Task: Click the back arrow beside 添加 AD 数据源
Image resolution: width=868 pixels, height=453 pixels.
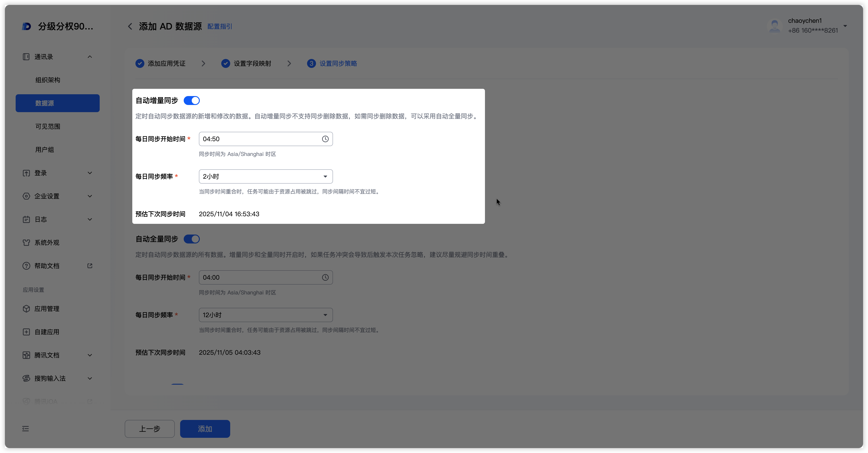Action: point(130,26)
